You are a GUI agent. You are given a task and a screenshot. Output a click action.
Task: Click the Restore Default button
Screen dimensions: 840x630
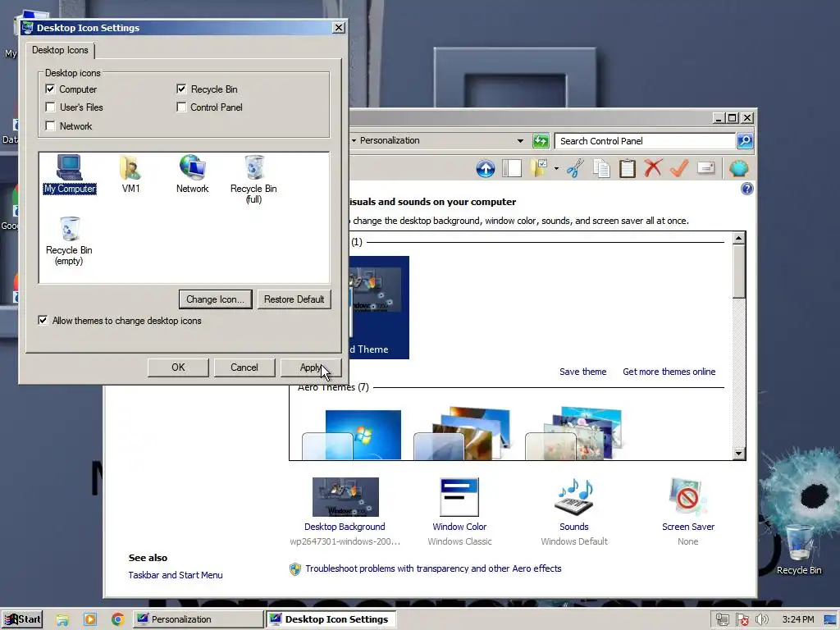tap(294, 299)
